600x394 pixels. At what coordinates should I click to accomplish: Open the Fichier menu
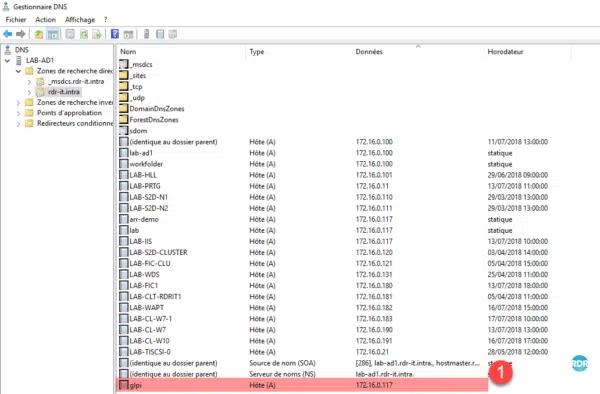[x=16, y=20]
